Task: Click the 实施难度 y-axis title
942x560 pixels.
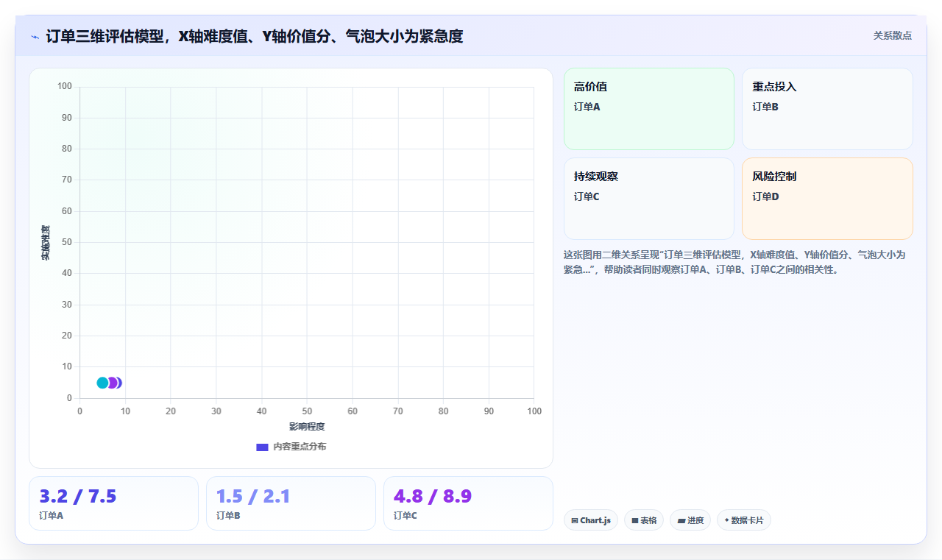Action: coord(46,243)
